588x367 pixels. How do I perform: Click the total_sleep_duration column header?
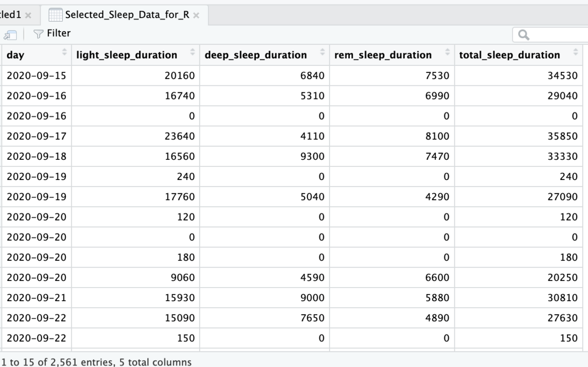(x=518, y=55)
